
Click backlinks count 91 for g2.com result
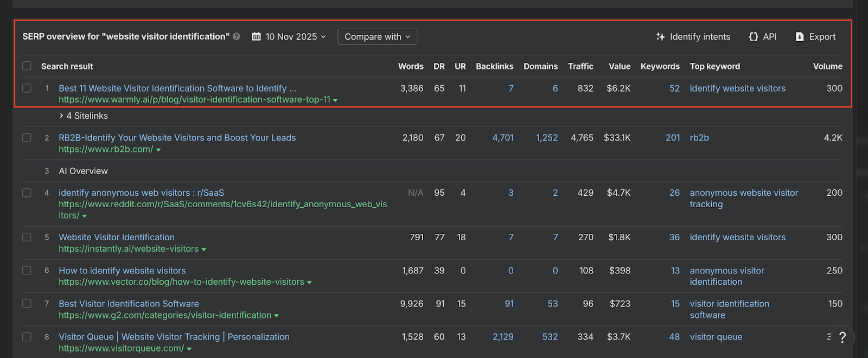pyautogui.click(x=509, y=304)
